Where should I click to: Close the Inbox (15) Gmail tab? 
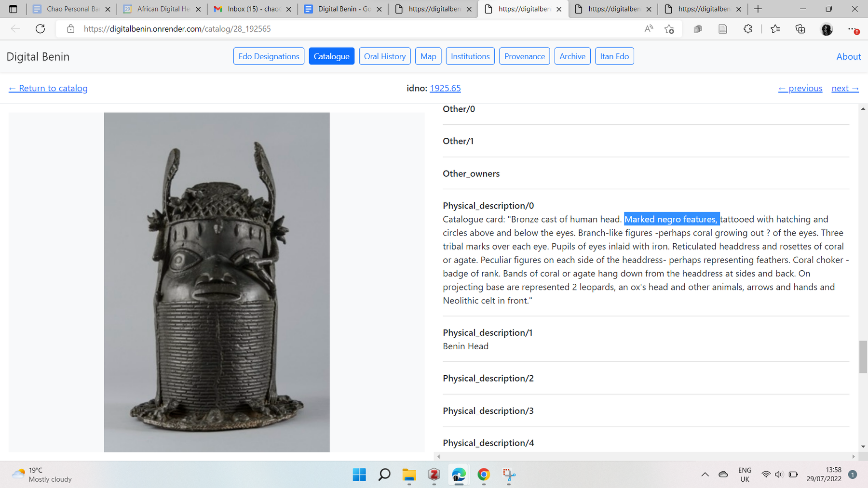pyautogui.click(x=289, y=9)
